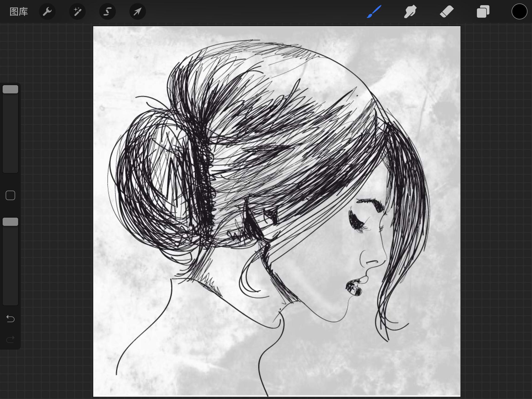Image resolution: width=532 pixels, height=399 pixels.
Task: Open Adjustments magic wand menu
Action: 77,12
